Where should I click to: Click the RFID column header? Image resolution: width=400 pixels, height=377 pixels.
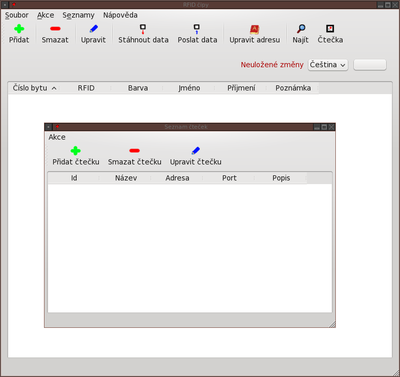pyautogui.click(x=86, y=88)
